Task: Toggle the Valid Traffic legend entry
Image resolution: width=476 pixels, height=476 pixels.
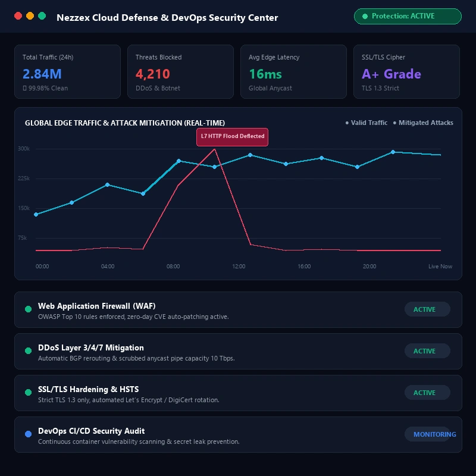Action: point(367,123)
